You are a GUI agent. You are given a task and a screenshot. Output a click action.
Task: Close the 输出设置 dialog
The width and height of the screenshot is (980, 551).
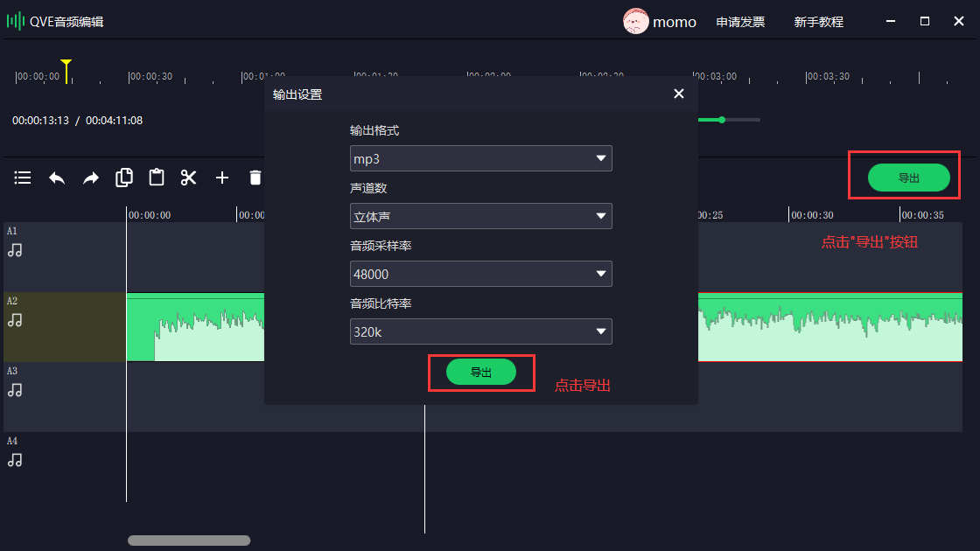(679, 94)
